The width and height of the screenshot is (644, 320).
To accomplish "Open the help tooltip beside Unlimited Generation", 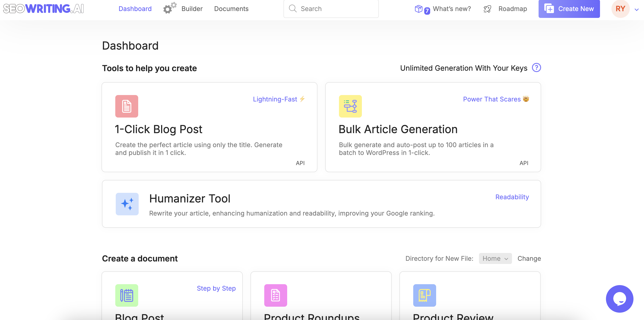I will [537, 68].
